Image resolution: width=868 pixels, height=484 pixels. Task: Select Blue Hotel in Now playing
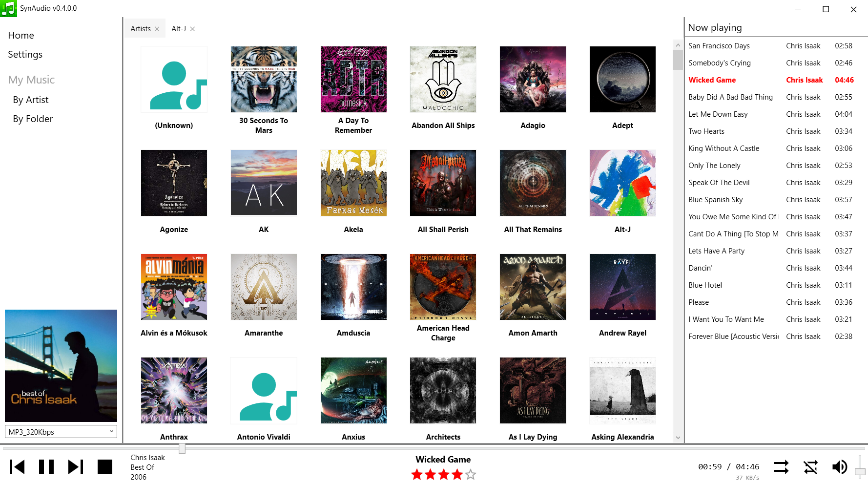point(705,285)
